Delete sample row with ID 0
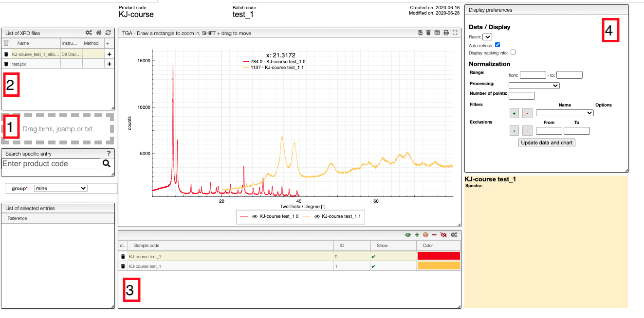Screen dimensions: 644x318 tap(123, 256)
